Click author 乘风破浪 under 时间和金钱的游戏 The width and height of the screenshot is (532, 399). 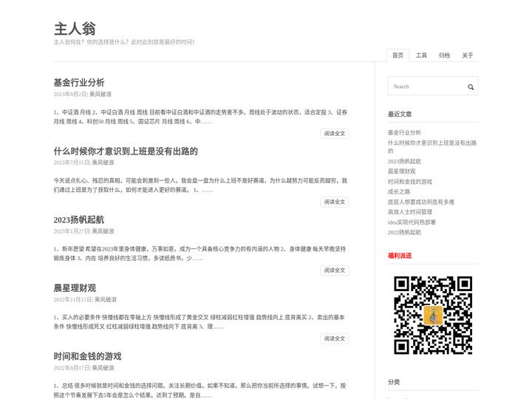[x=103, y=368]
